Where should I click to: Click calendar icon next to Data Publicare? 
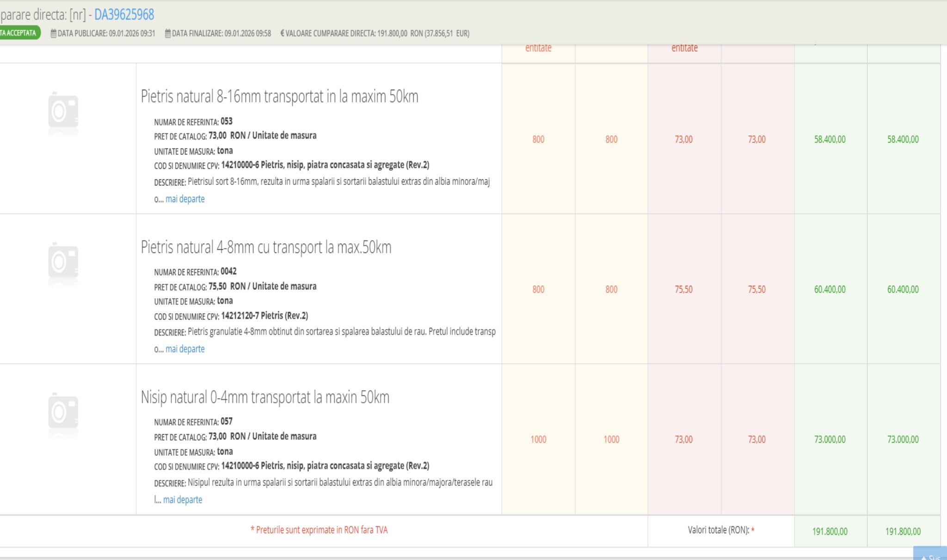click(54, 33)
